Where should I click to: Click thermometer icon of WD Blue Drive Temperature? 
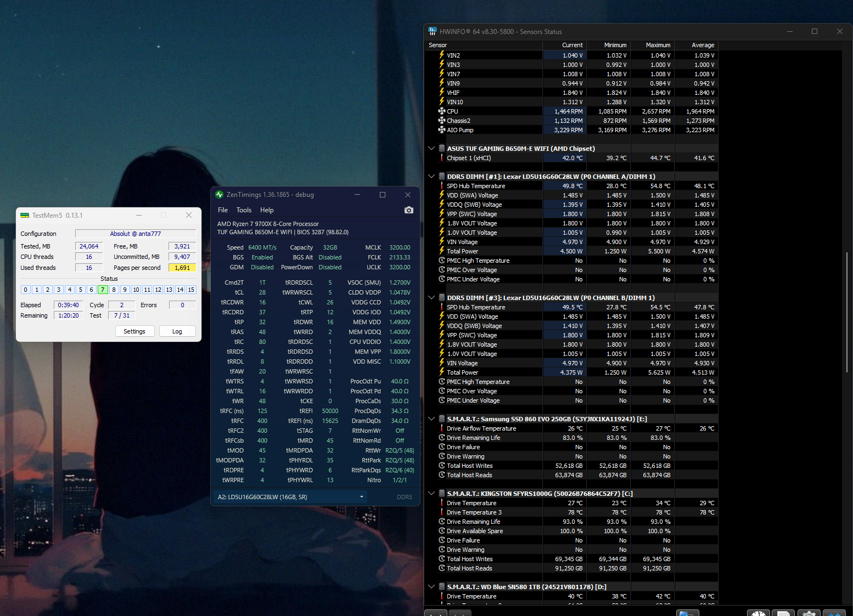click(x=442, y=596)
